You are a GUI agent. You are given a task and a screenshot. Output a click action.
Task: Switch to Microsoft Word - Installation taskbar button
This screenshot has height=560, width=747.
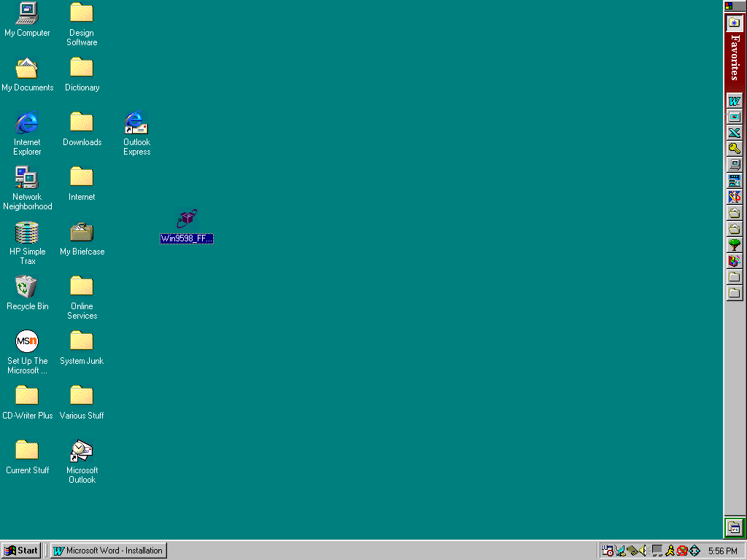click(108, 551)
